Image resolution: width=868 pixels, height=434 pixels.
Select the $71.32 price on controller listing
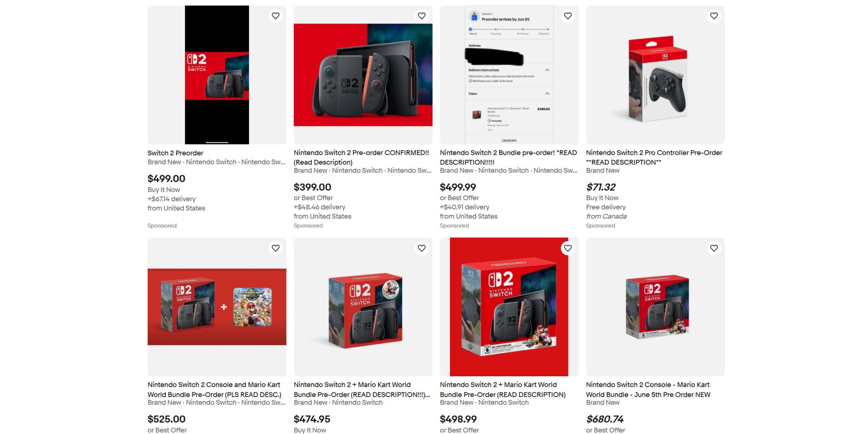pos(601,187)
